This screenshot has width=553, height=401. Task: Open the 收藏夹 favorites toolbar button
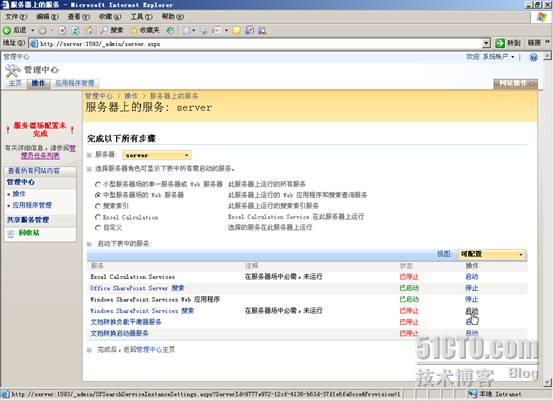click(x=145, y=30)
